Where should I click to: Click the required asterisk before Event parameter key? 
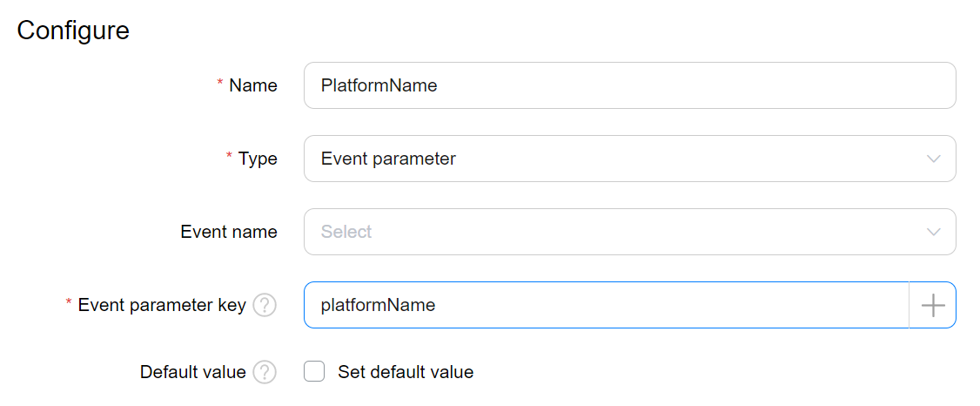pyautogui.click(x=70, y=304)
